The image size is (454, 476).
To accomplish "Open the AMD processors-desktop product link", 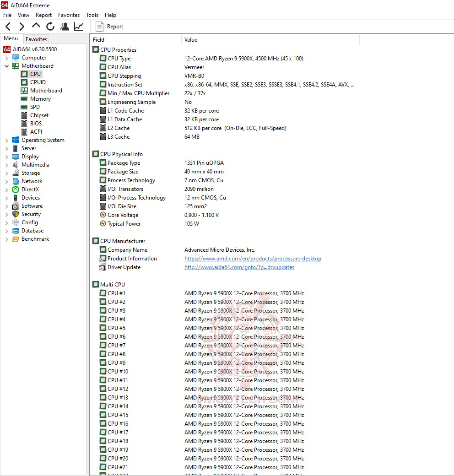I will 253,259.
